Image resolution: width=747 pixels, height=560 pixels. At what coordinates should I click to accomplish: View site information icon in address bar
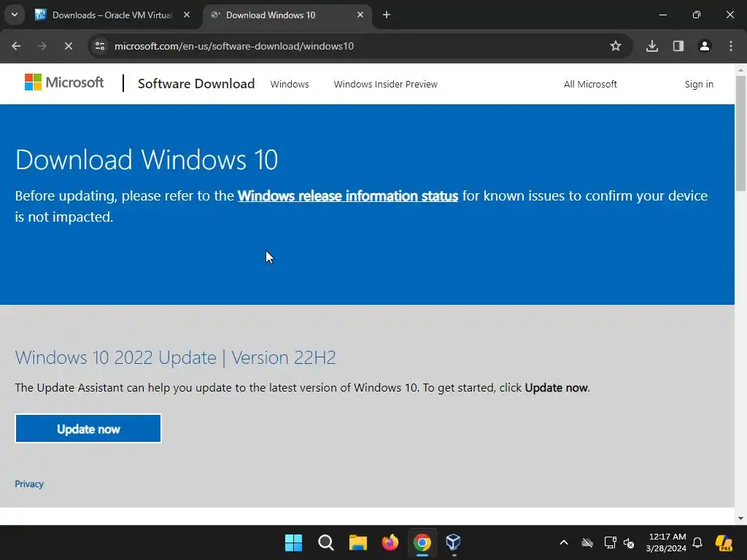coord(100,46)
